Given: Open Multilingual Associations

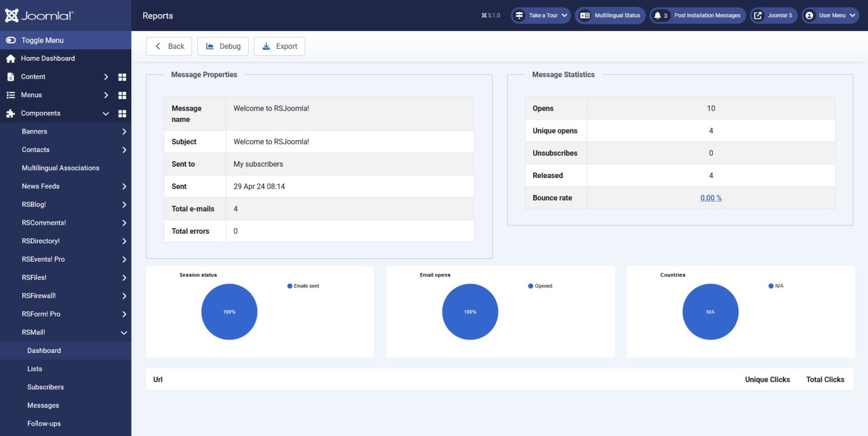Looking at the screenshot, I should tap(60, 168).
